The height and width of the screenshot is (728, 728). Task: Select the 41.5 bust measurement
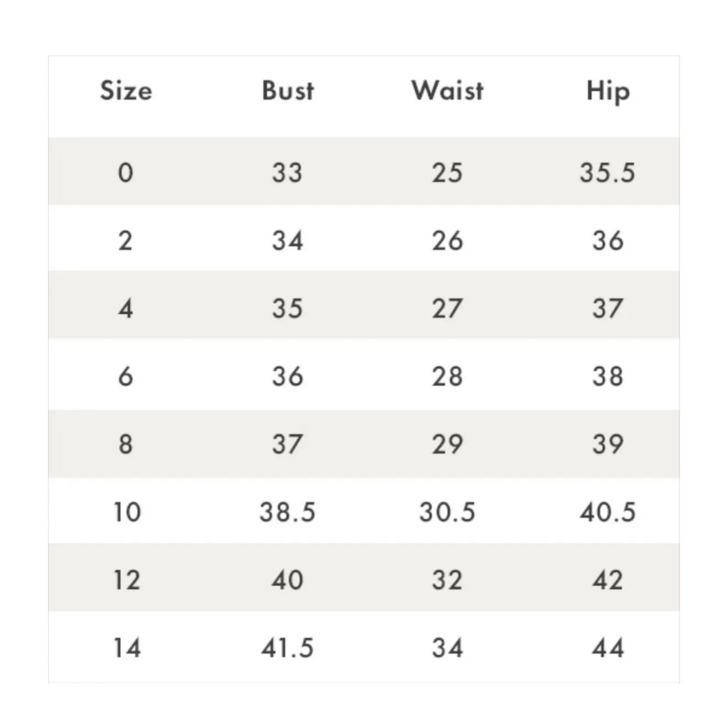[x=287, y=647]
